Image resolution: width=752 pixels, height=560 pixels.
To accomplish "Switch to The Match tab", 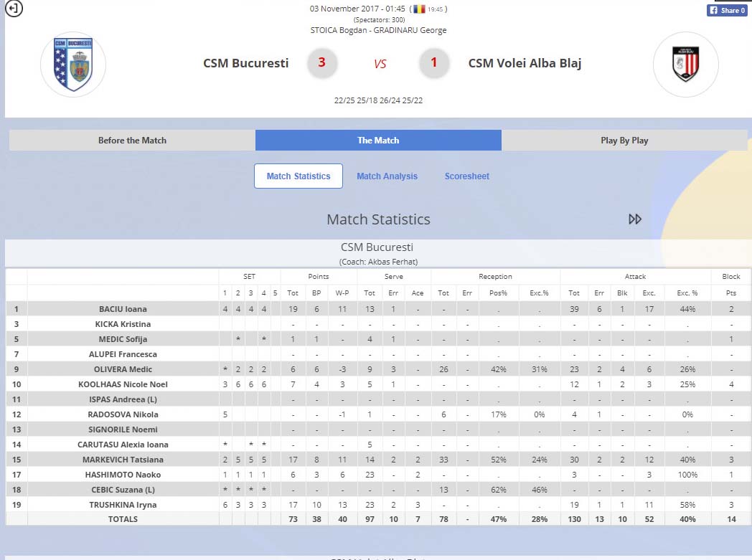I will tap(378, 141).
